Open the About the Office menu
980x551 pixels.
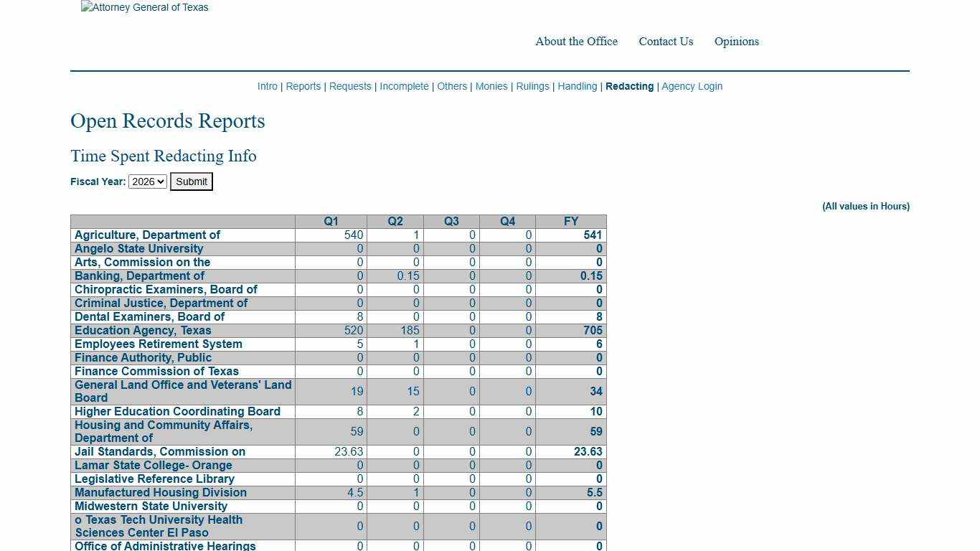pyautogui.click(x=576, y=42)
